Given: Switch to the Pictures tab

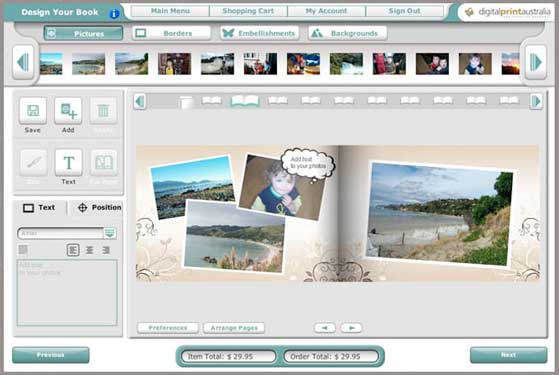Looking at the screenshot, I should pos(83,33).
